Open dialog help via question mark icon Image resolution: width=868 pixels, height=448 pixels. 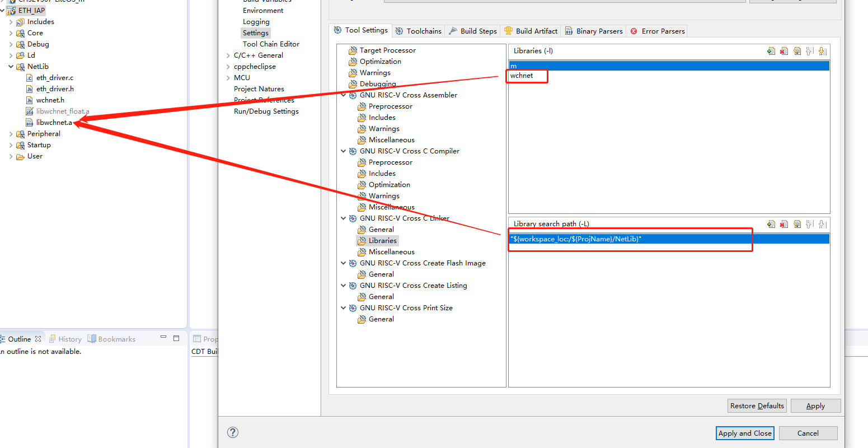[233, 432]
